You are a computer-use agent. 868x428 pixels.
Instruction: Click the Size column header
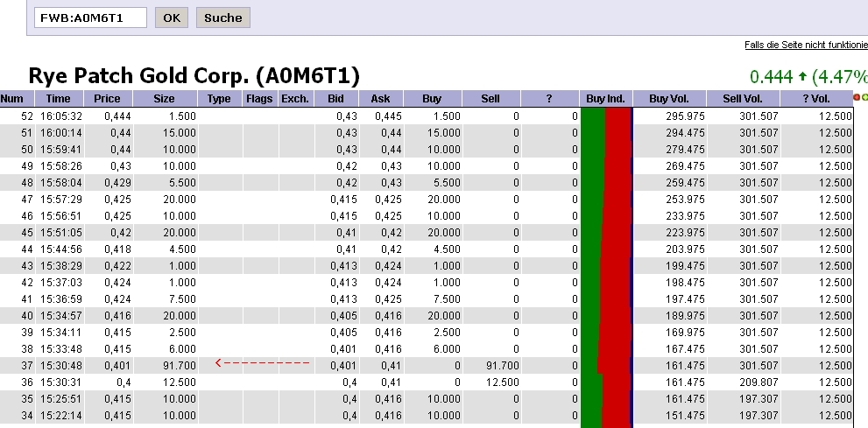[x=165, y=99]
